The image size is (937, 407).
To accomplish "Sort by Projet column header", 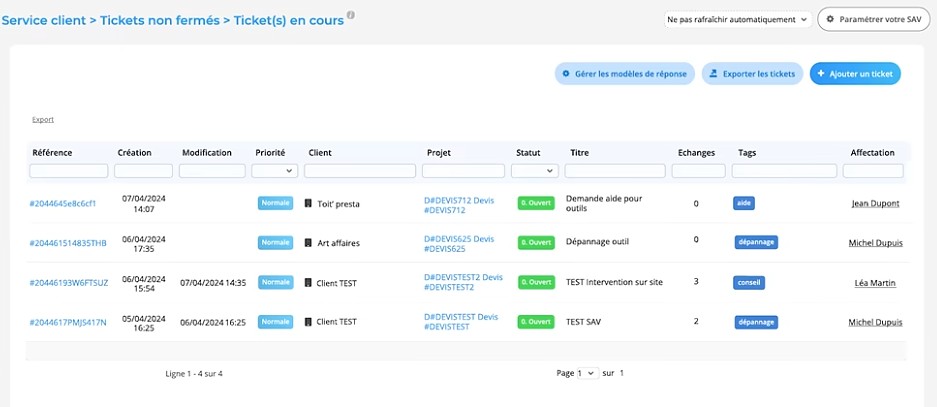I will click(x=439, y=153).
